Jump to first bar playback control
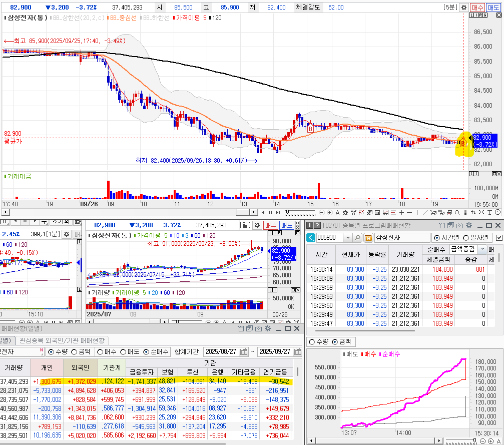The image size is (504, 445). (263, 213)
